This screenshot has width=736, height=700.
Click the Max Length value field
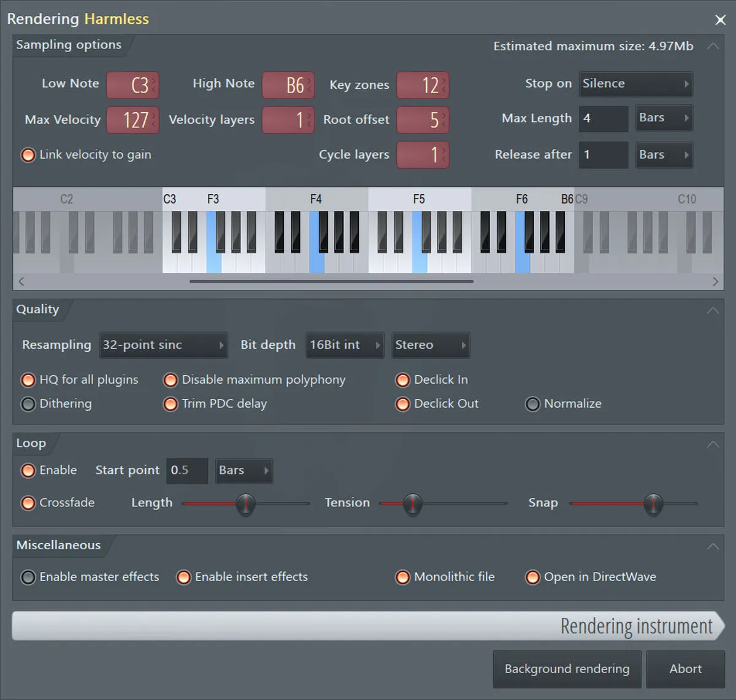(x=603, y=118)
